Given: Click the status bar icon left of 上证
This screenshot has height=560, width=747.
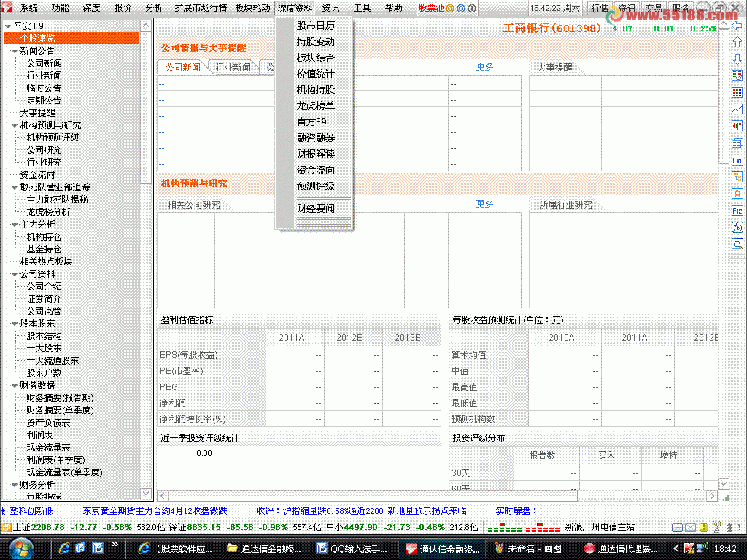Looking at the screenshot, I should click(x=6, y=527).
